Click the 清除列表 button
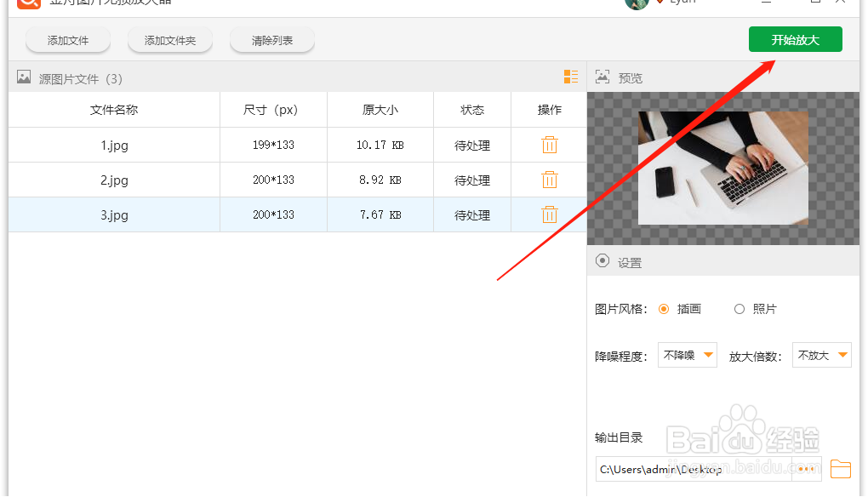The width and height of the screenshot is (868, 497). point(271,40)
